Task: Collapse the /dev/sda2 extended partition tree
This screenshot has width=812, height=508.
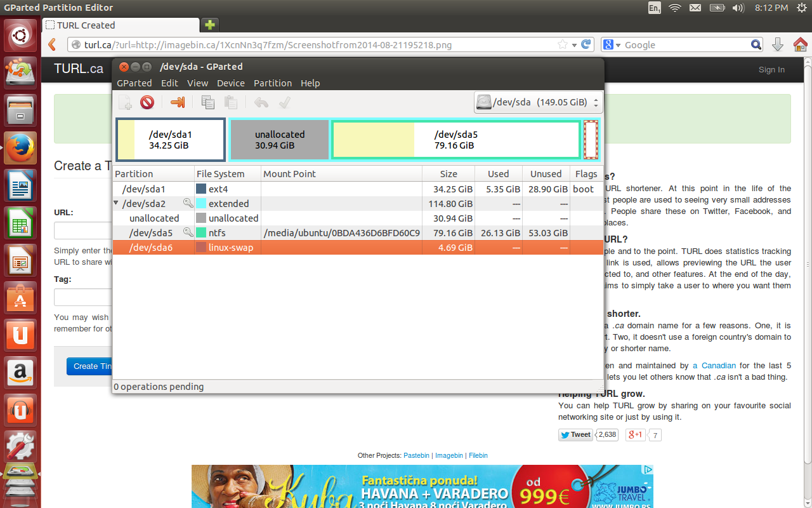Action: click(116, 203)
